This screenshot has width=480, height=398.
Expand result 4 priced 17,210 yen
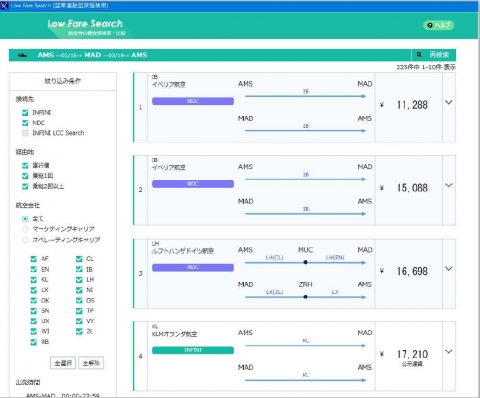pos(449,352)
